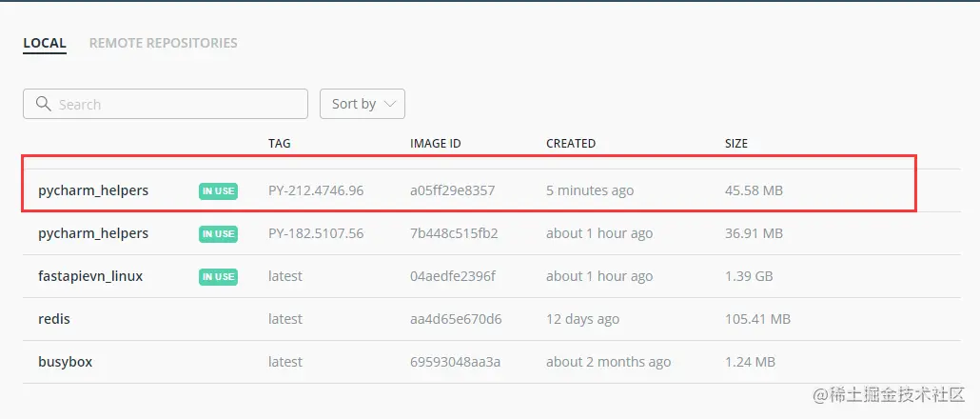
Task: Switch to the LOCAL tab
Action: click(45, 43)
